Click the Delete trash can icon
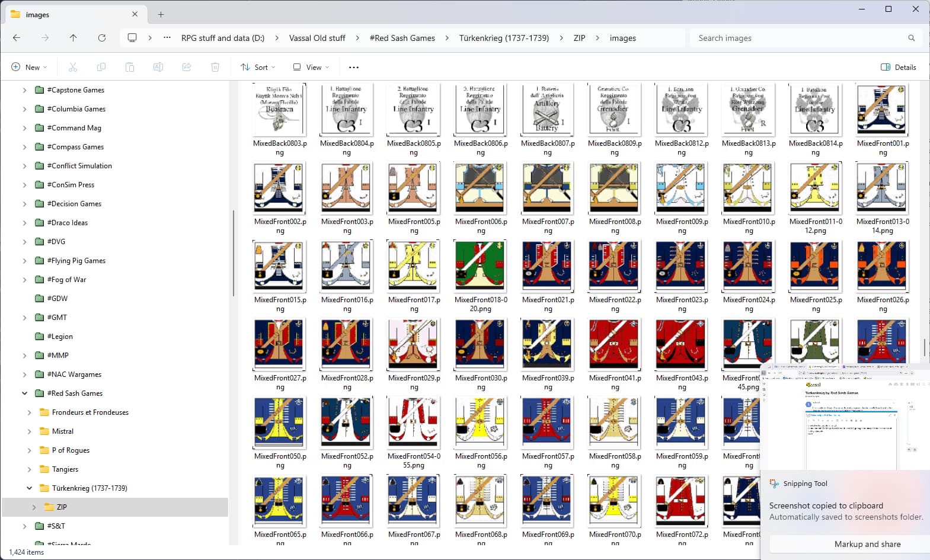This screenshot has width=930, height=560. pyautogui.click(x=215, y=67)
